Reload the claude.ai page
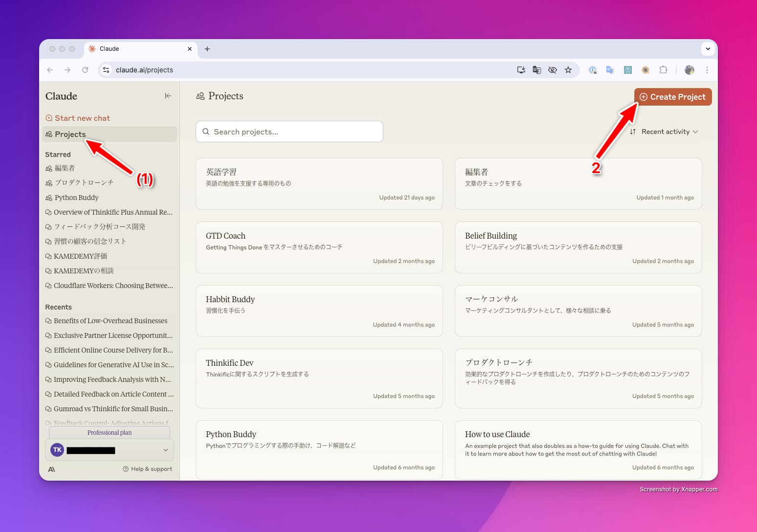This screenshot has width=757, height=532. click(x=85, y=70)
